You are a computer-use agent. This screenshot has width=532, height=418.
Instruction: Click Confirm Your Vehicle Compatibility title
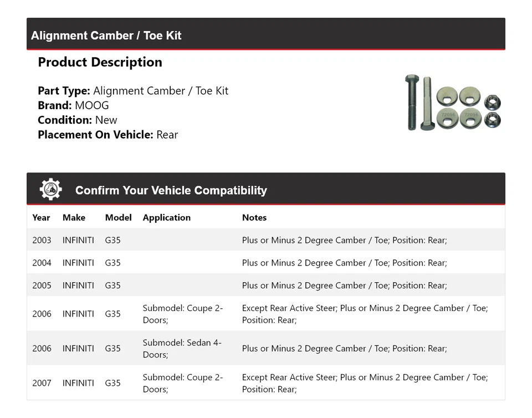(x=171, y=190)
